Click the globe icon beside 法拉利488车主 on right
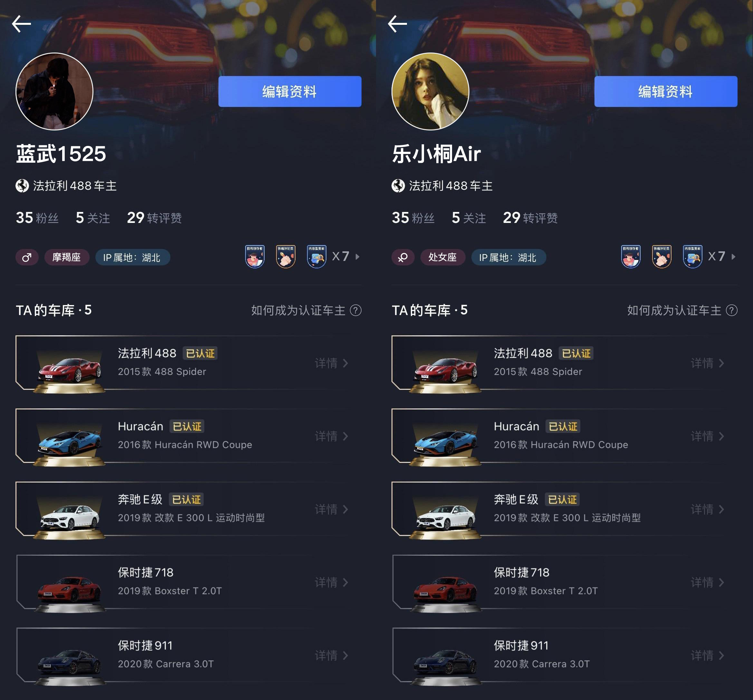 (x=398, y=186)
